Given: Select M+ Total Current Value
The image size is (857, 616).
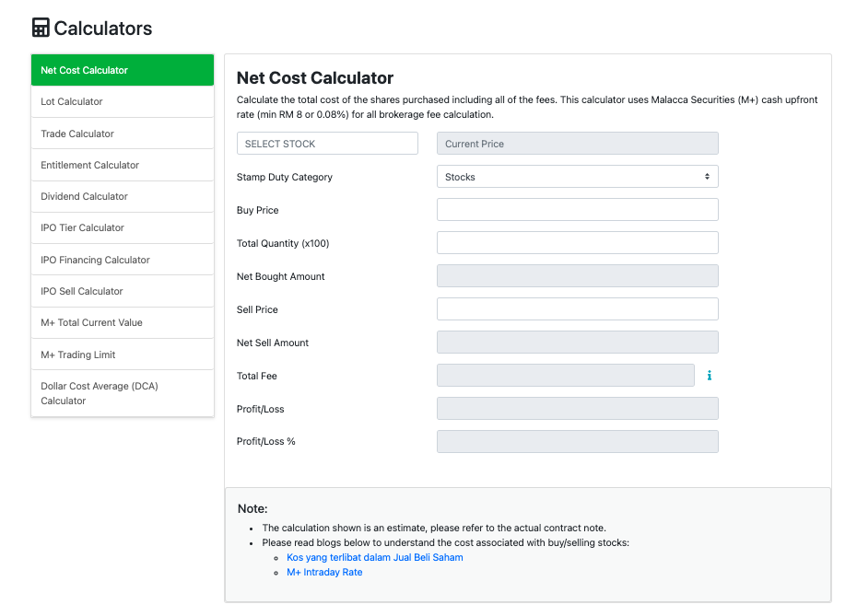Looking at the screenshot, I should click(x=123, y=322).
